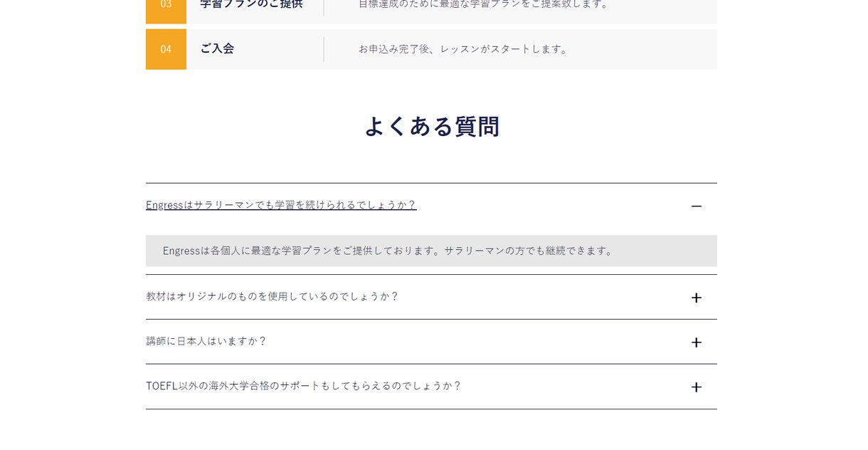The image size is (868, 450).
Task: Click the 学習プランのご提供 step label
Action: tap(251, 4)
